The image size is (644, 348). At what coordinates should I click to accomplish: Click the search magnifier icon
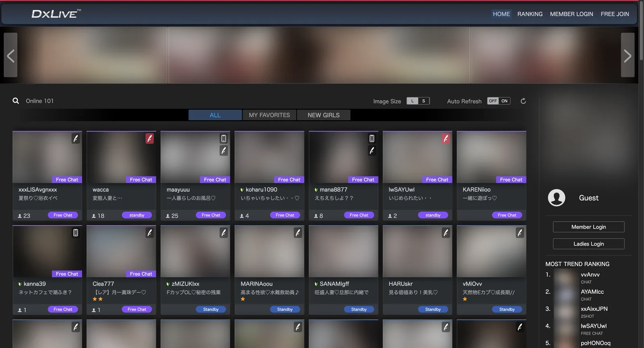(x=16, y=101)
